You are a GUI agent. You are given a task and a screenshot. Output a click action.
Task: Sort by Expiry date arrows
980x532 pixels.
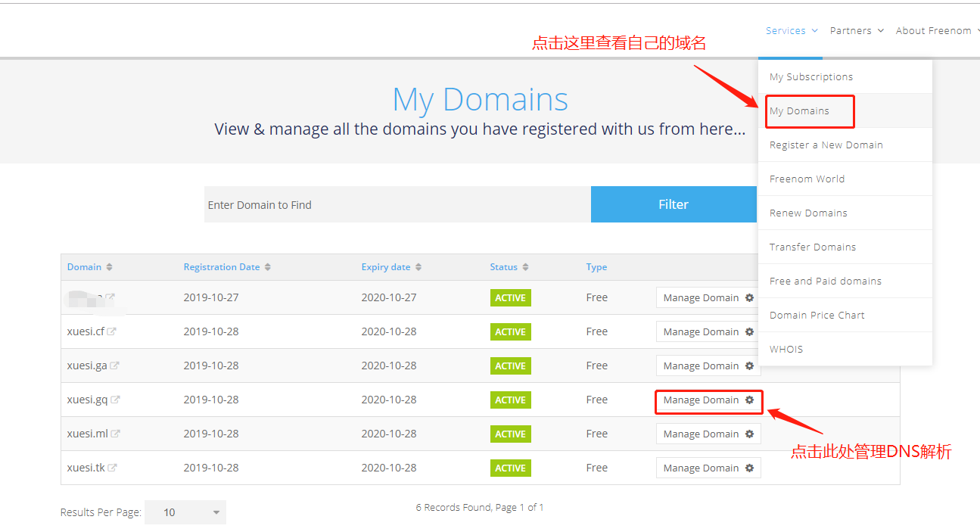coord(418,267)
